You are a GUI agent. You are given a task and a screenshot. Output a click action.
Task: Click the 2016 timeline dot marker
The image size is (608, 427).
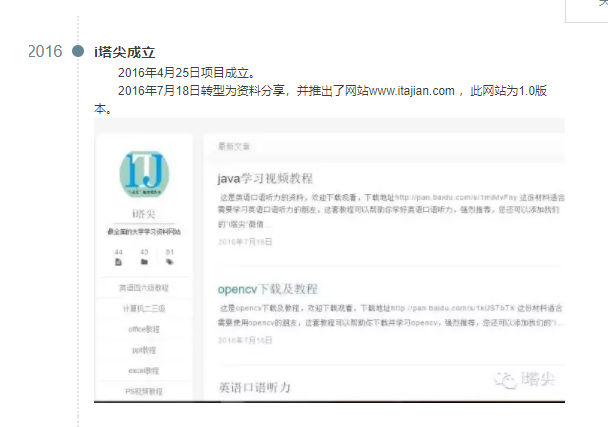tap(79, 52)
